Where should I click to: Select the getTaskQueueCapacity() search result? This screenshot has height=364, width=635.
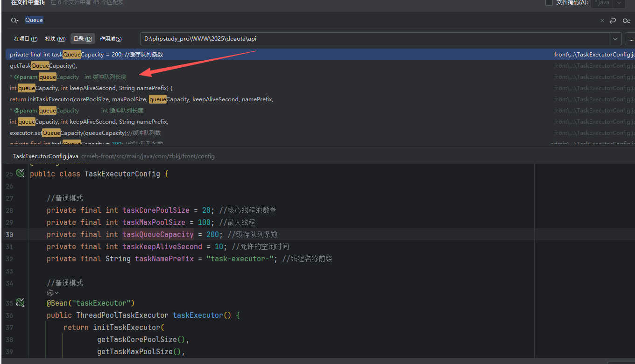coord(43,66)
